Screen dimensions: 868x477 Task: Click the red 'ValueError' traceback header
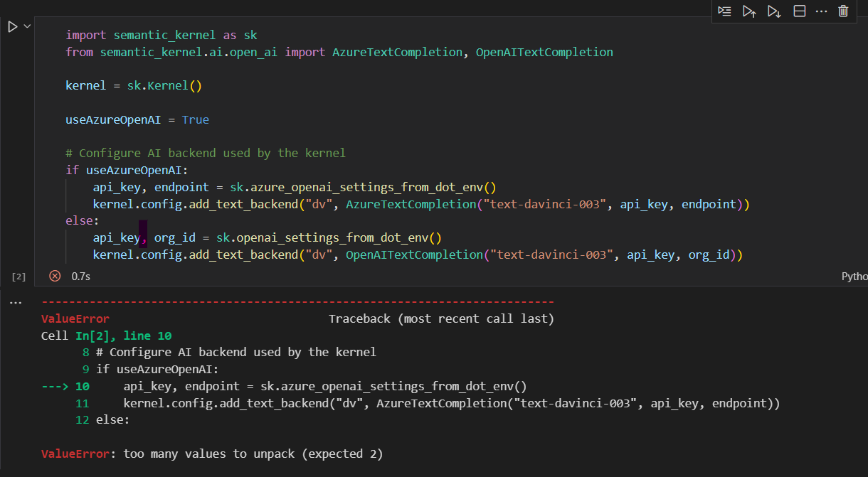(x=75, y=318)
